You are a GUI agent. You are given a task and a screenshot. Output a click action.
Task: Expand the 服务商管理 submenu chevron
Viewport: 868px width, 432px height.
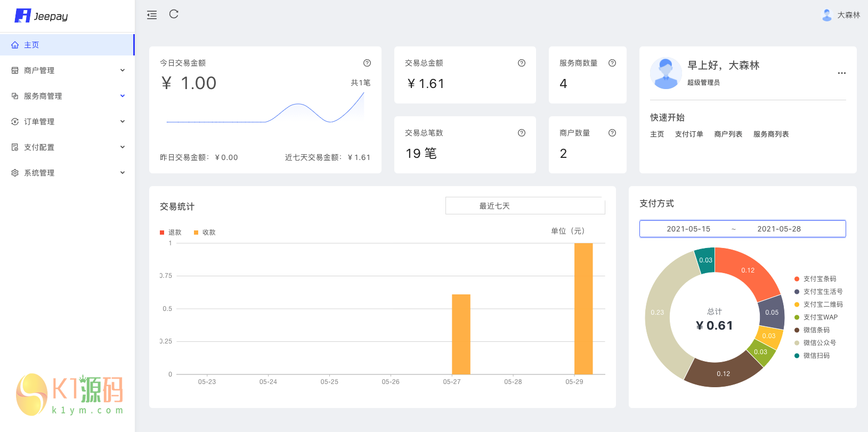click(x=123, y=96)
